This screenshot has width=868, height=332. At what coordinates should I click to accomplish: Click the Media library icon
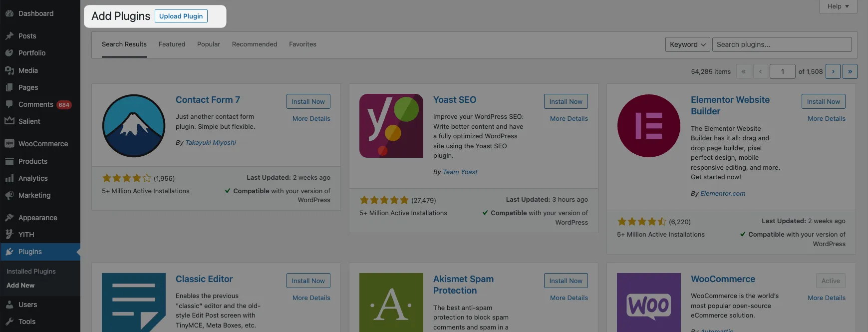pyautogui.click(x=9, y=70)
